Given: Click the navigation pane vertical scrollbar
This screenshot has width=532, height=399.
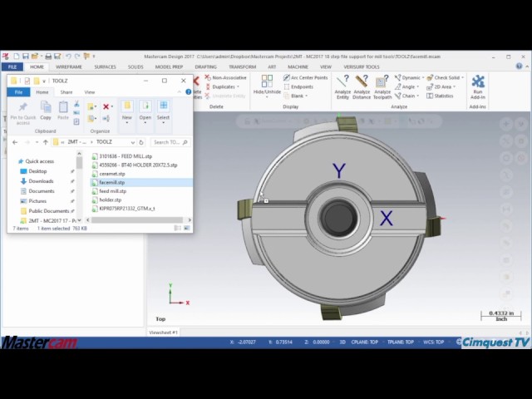Looking at the screenshot, I should coord(79,163).
